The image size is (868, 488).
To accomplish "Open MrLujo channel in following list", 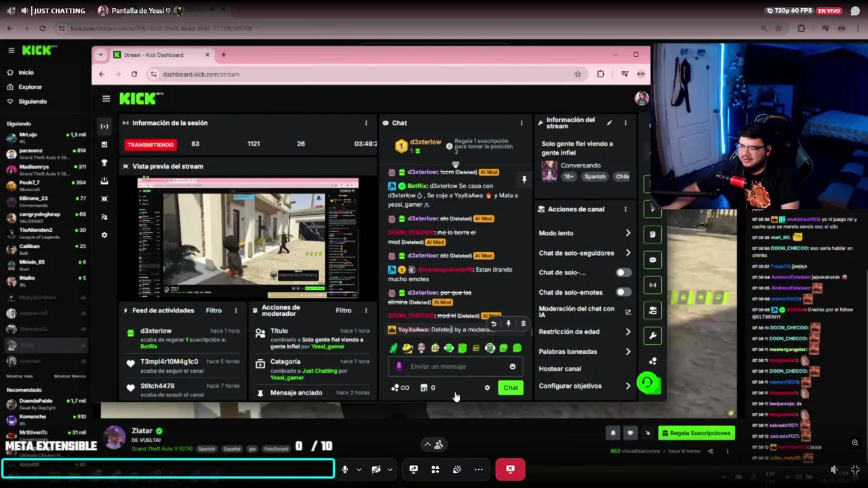I will click(x=46, y=138).
